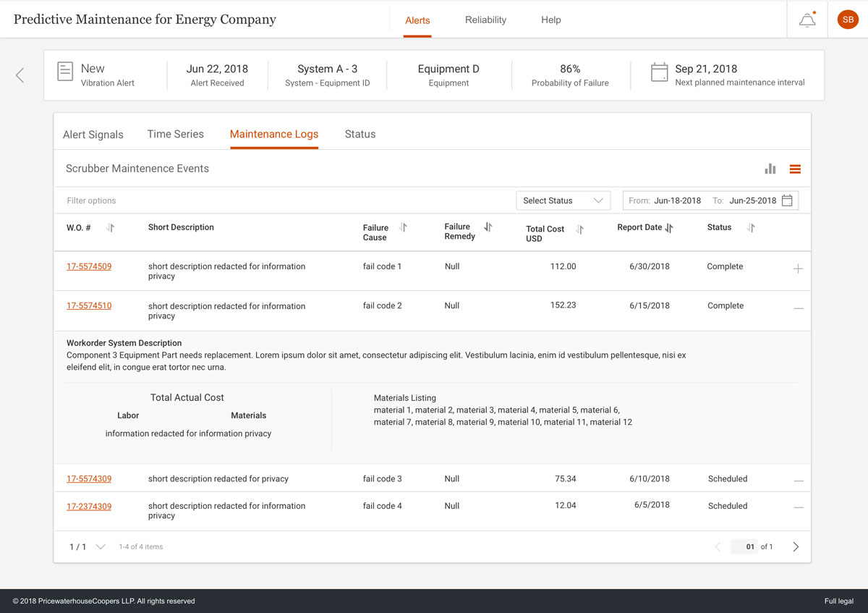Open the SB user avatar menu

(x=848, y=20)
